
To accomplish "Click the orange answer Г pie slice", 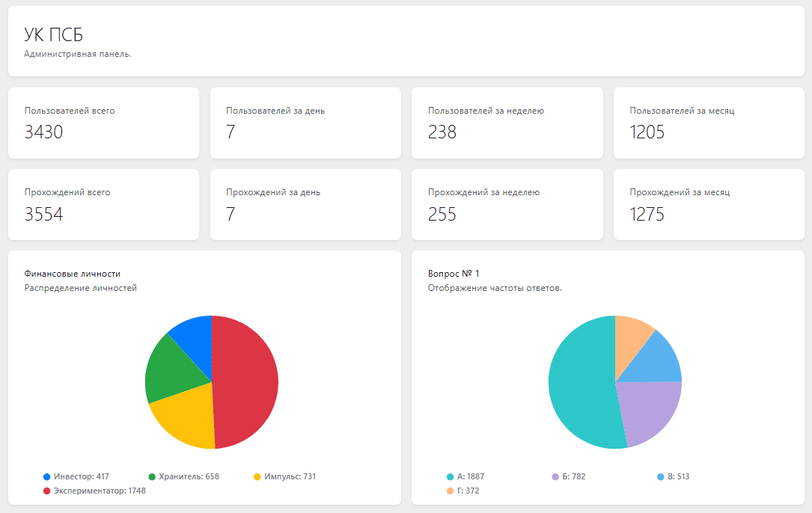I will click(630, 332).
